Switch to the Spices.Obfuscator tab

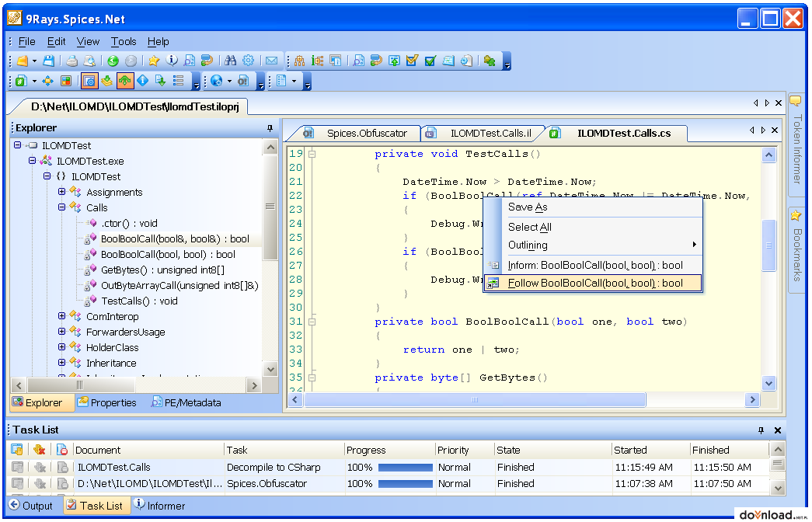tap(360, 133)
